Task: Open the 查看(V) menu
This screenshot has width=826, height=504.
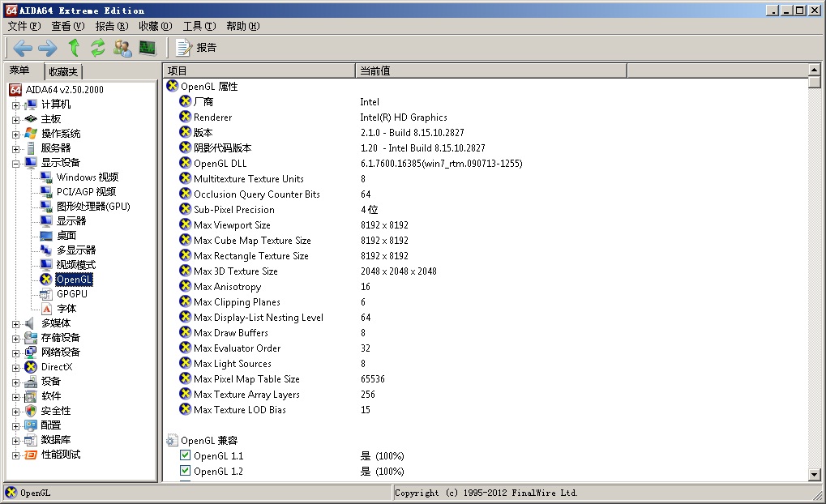Action: (68, 26)
